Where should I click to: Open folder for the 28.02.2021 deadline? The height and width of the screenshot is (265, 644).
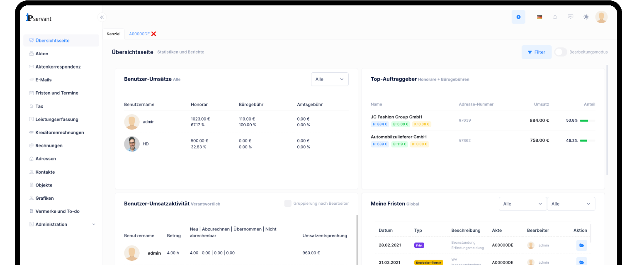pyautogui.click(x=581, y=245)
